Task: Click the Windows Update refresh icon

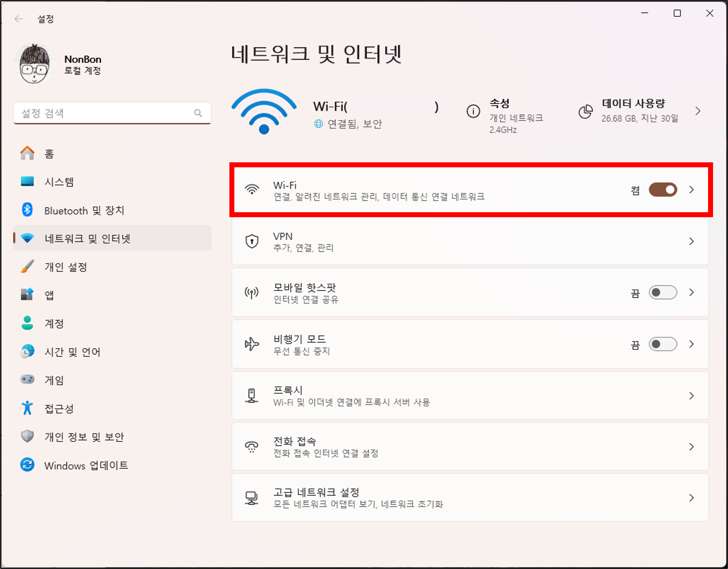Action: point(27,465)
